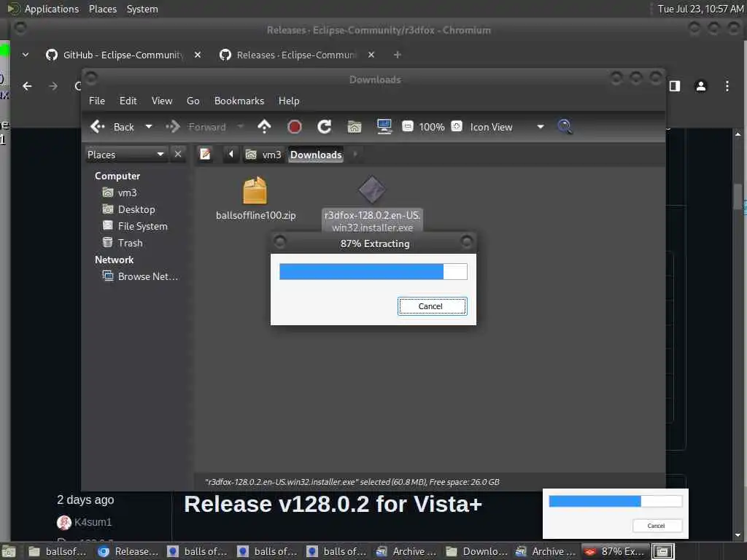
Task: Click the path bar right scroll arrow
Action: (355, 155)
